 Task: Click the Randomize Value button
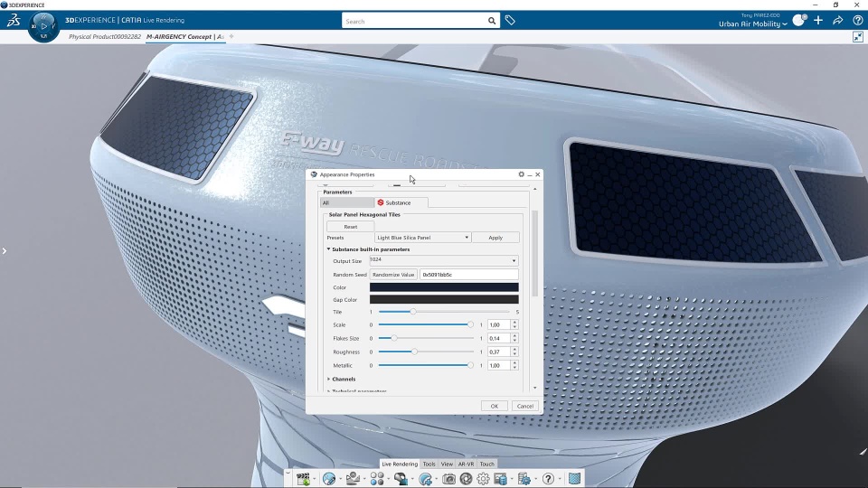coord(393,275)
